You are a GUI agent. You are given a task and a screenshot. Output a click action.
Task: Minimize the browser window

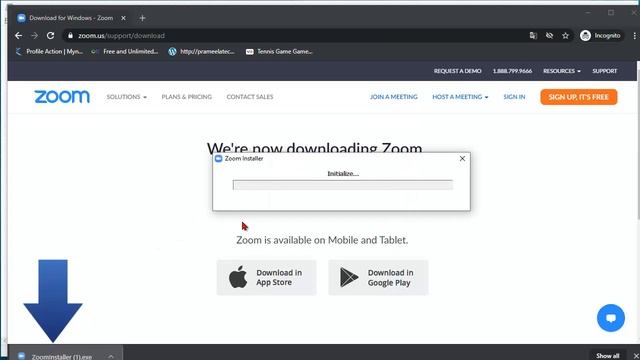tap(588, 13)
